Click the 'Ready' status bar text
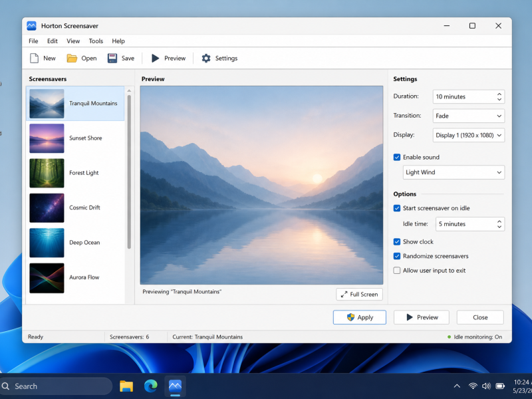 [x=36, y=336]
